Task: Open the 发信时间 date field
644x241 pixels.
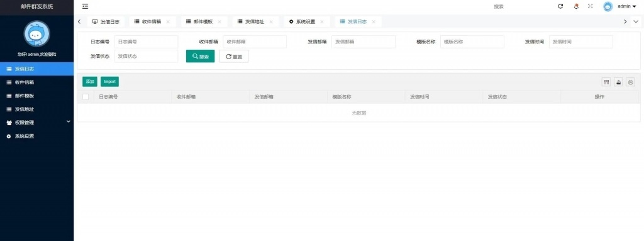Action: click(580, 42)
